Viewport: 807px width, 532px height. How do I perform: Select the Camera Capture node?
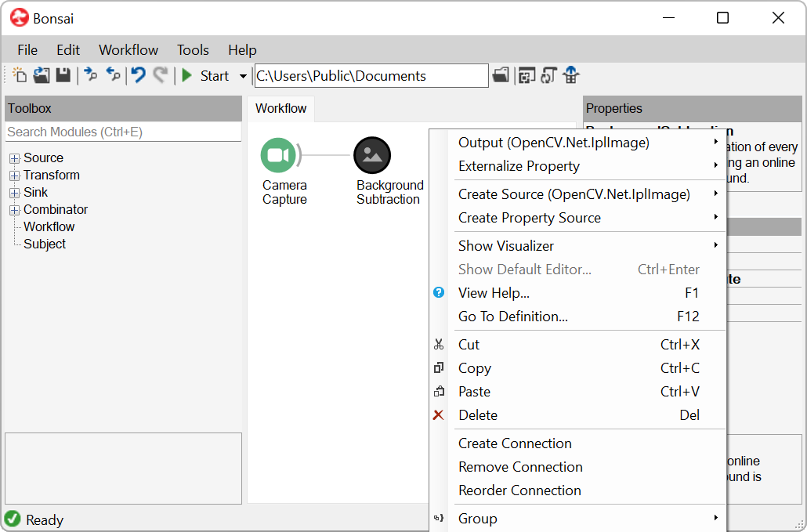(278, 155)
